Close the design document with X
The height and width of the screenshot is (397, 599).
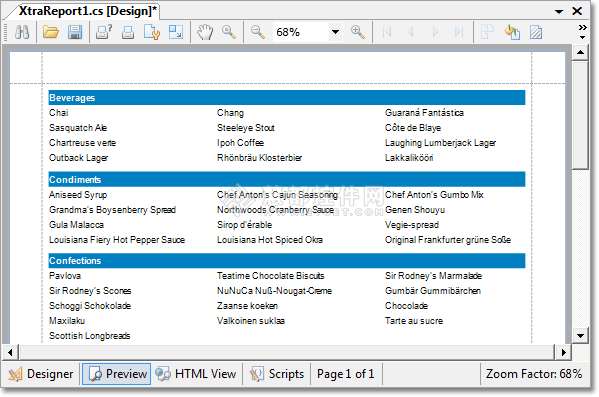click(x=577, y=11)
